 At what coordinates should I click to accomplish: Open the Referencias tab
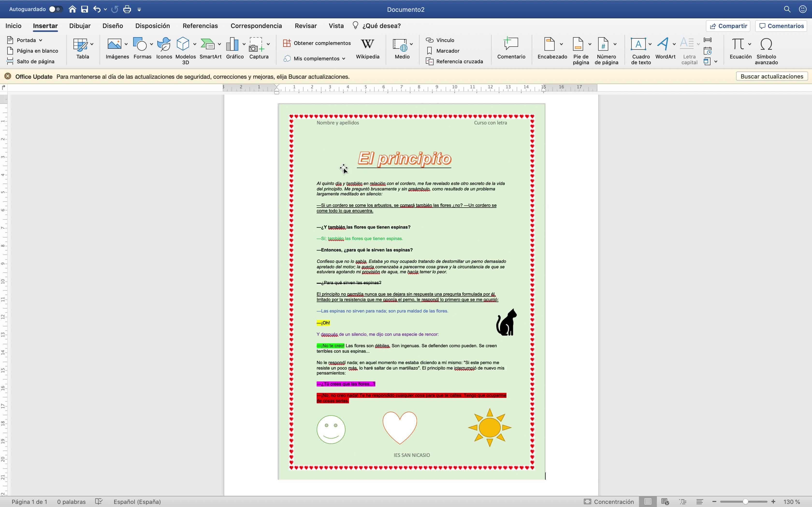point(200,26)
